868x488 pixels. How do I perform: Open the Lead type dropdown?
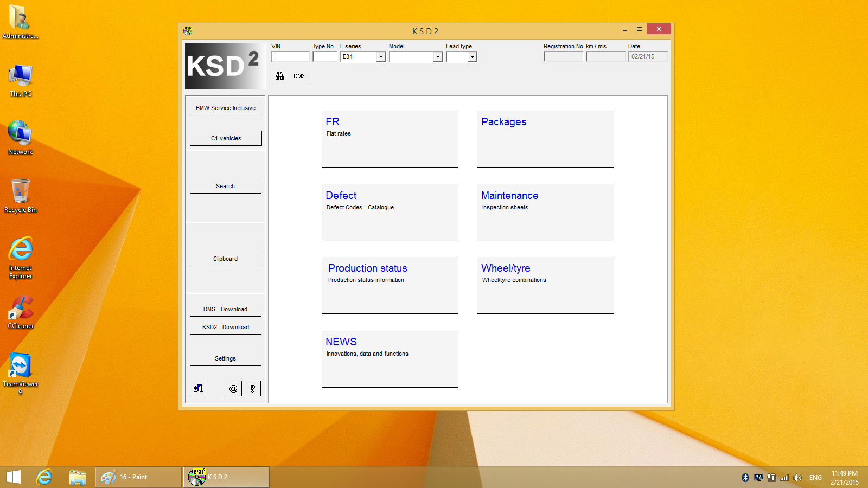(x=472, y=57)
